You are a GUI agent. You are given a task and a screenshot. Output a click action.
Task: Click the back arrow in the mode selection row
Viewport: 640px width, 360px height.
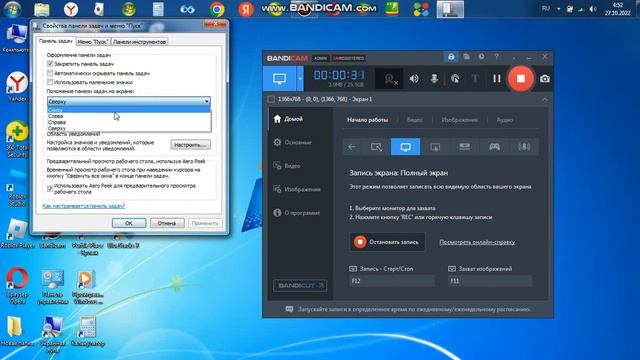[352, 147]
